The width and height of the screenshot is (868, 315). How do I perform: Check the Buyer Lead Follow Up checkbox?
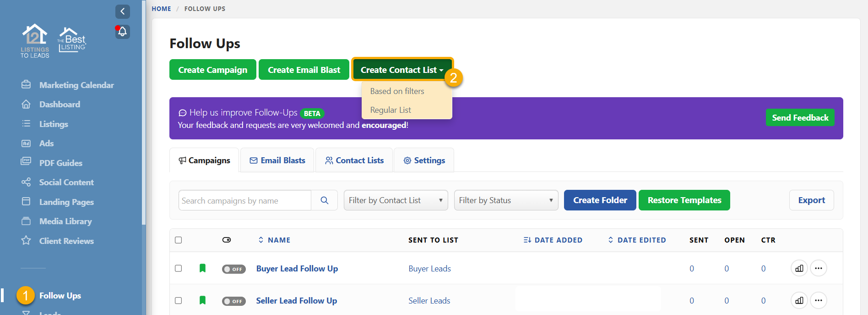pos(179,268)
